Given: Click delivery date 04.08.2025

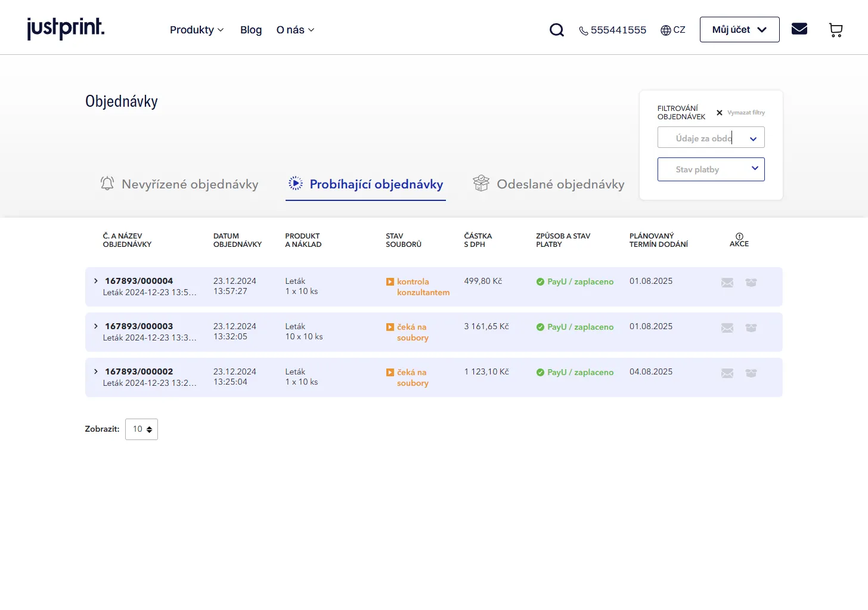Looking at the screenshot, I should coord(651,371).
